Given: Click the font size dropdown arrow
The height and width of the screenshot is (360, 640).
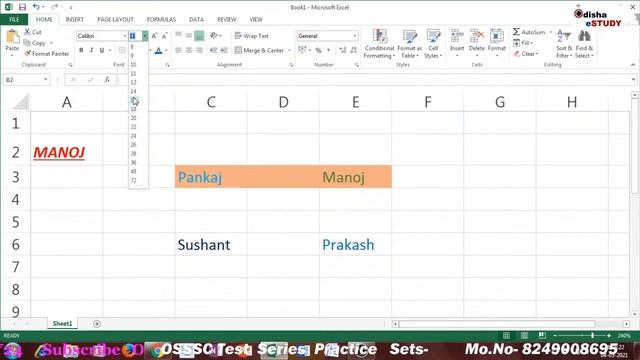Looking at the screenshot, I should coord(145,36).
